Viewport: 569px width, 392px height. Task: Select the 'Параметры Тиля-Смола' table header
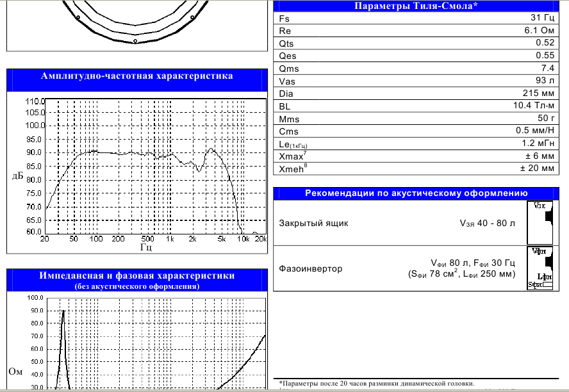(416, 6)
